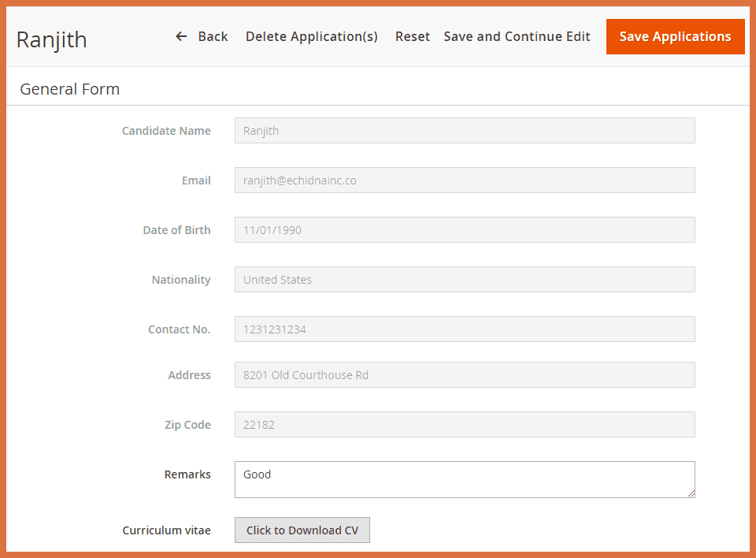
Task: Focus the Contact No. input field
Action: tap(465, 329)
